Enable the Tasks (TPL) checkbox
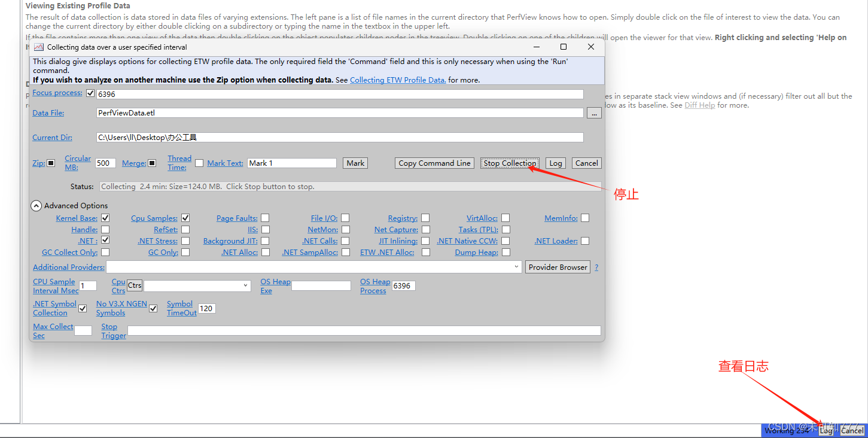 coord(505,229)
